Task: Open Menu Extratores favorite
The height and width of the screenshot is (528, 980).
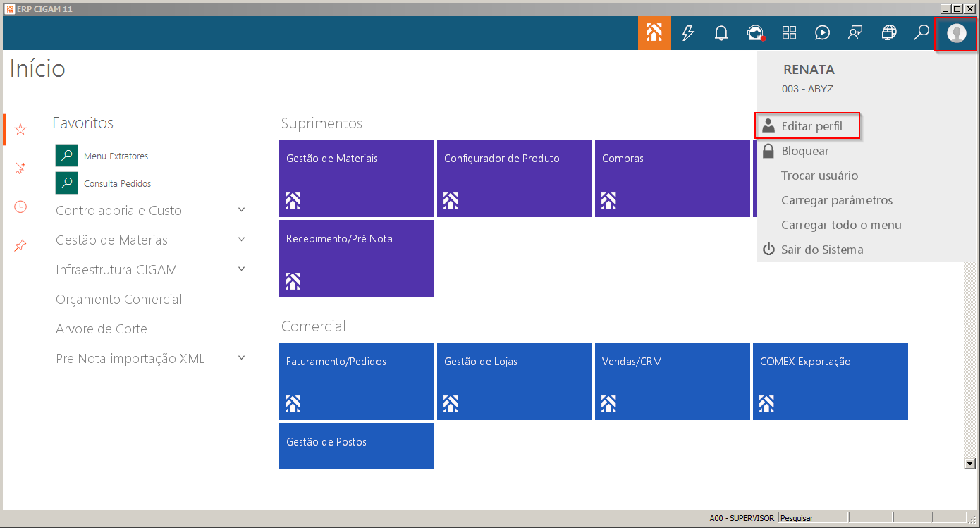Action: [x=102, y=156]
